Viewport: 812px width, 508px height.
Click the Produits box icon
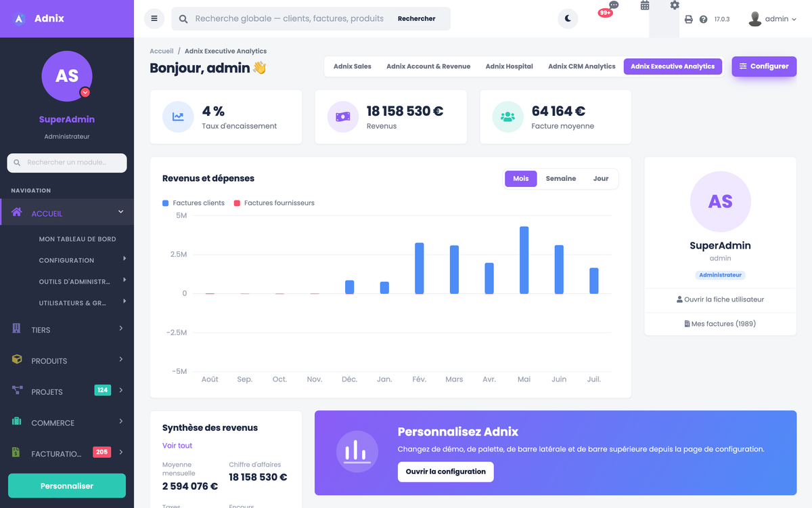coord(17,359)
